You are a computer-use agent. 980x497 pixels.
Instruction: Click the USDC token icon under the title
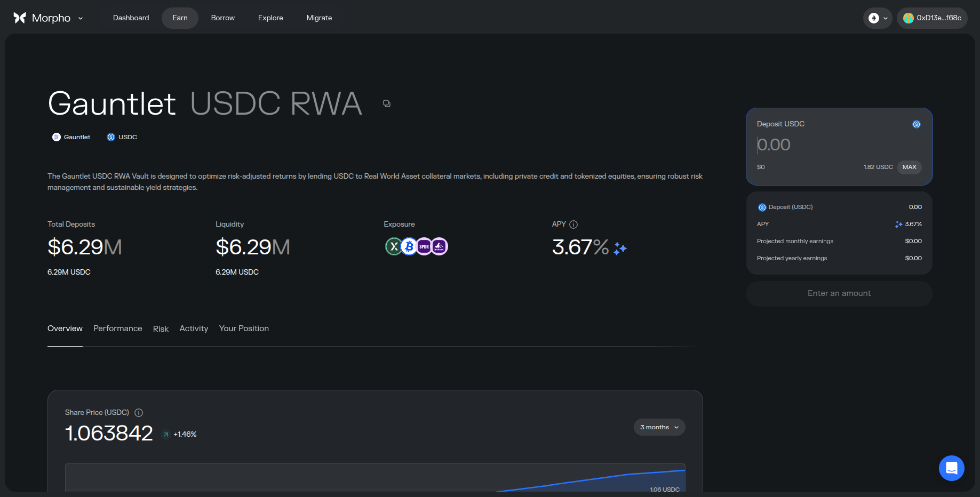point(111,137)
